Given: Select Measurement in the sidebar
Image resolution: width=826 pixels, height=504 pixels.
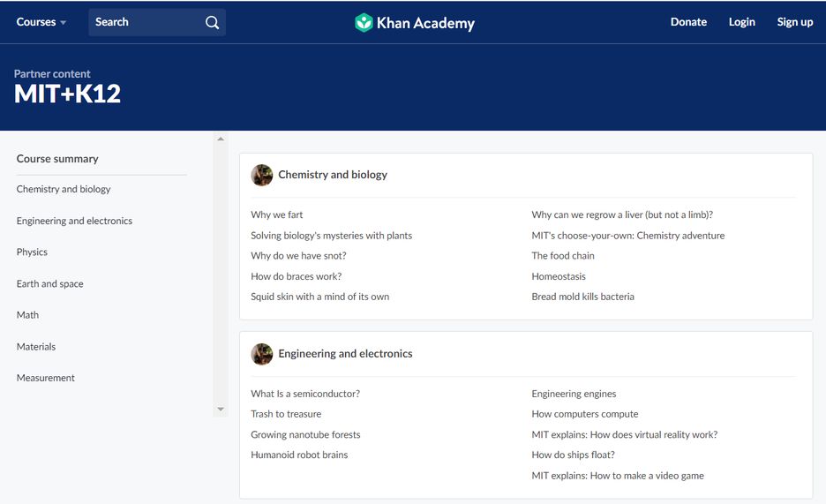Looking at the screenshot, I should (45, 378).
